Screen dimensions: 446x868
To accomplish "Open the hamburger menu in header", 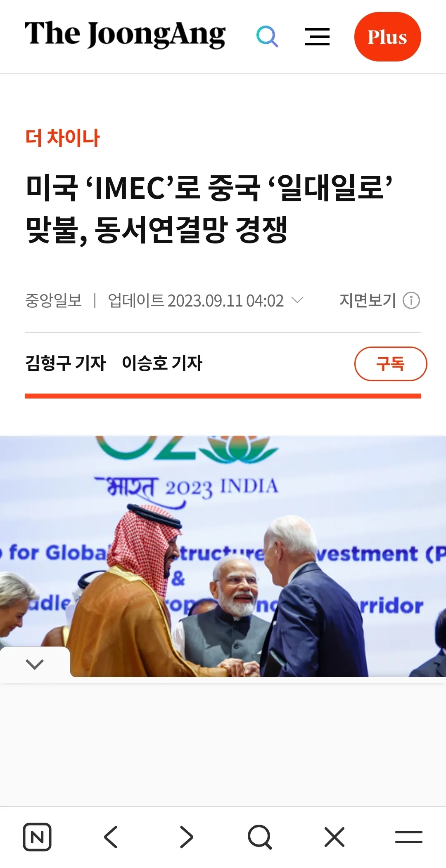I will (317, 37).
